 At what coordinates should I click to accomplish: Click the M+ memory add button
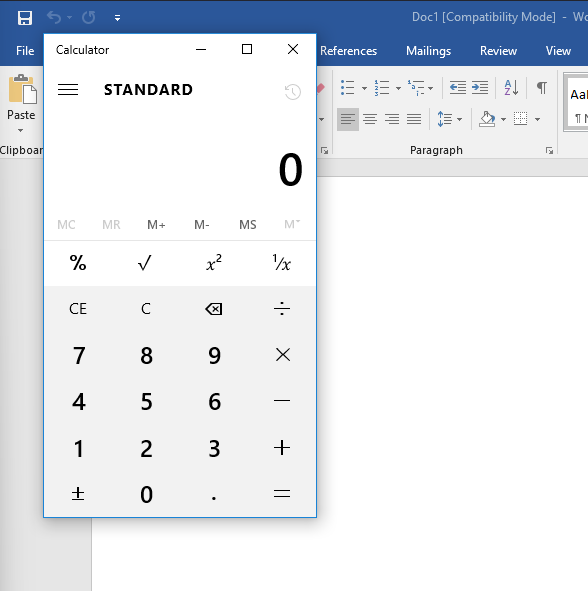(156, 225)
